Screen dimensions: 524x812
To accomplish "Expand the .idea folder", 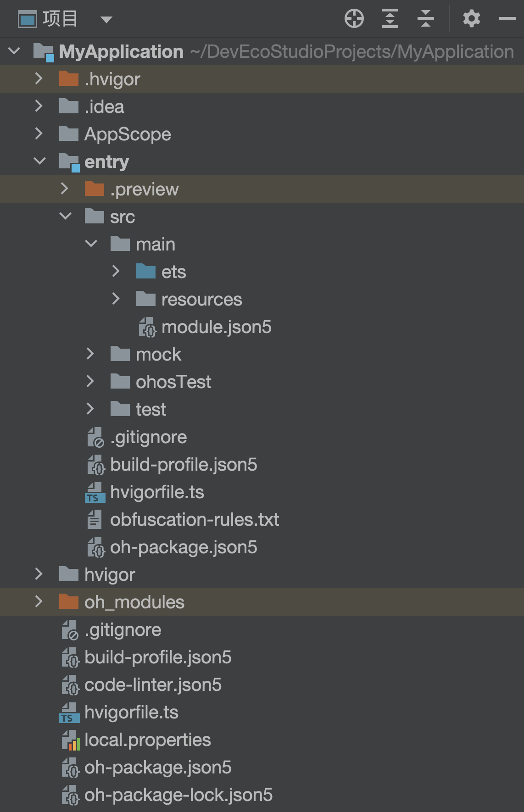I will tap(39, 106).
